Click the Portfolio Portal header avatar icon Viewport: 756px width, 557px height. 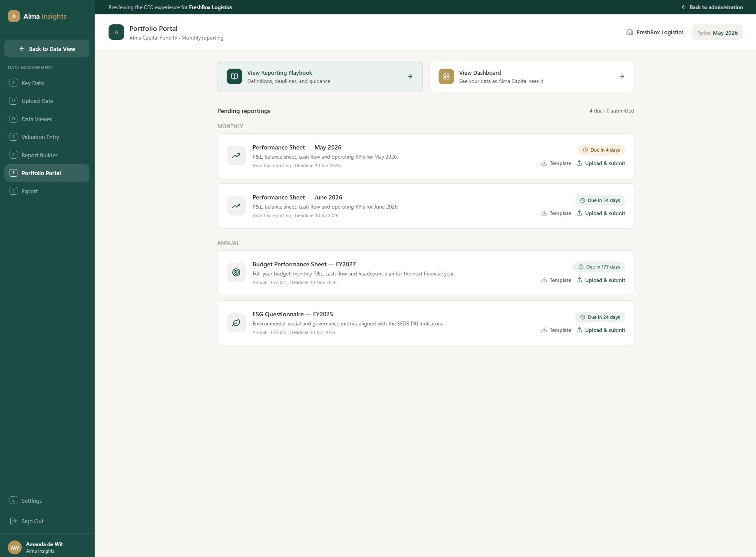click(116, 32)
